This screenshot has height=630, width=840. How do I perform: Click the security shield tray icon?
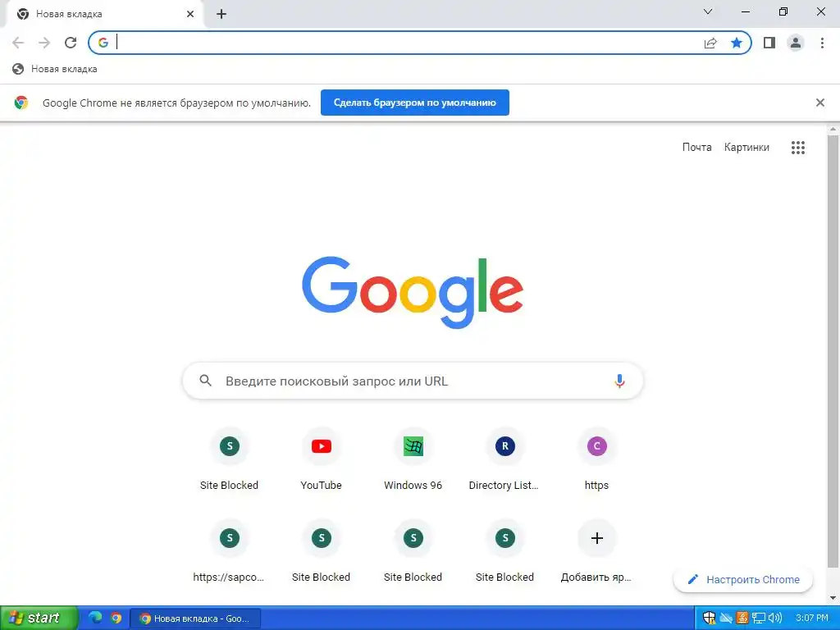tap(709, 618)
